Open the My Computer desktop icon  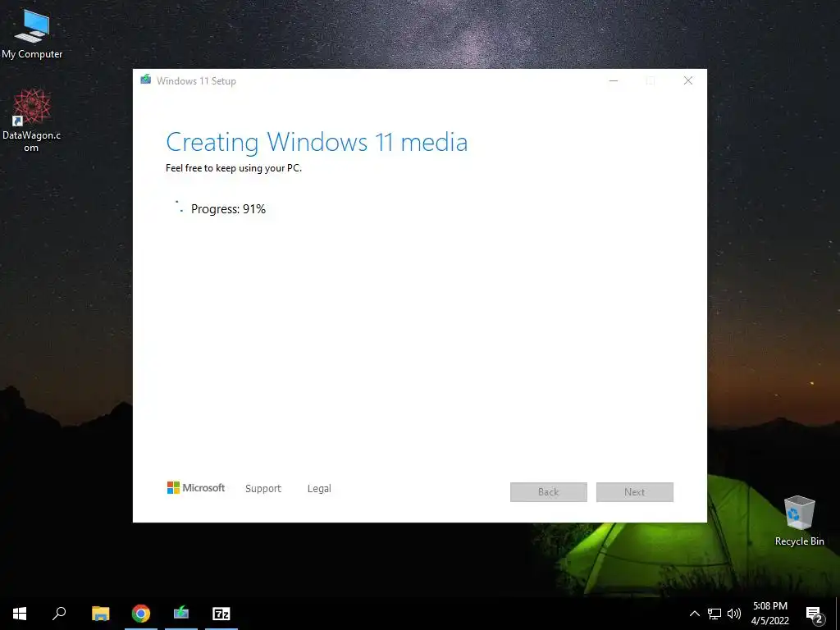(x=32, y=33)
